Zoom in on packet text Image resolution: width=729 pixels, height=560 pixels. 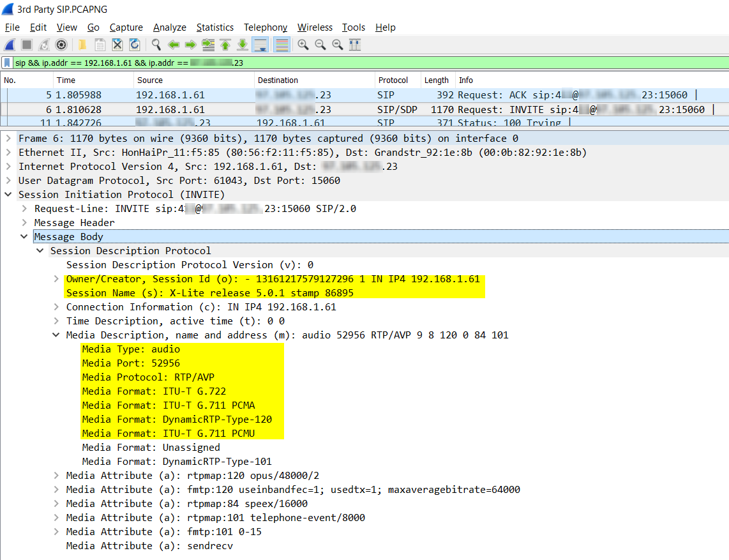click(x=303, y=45)
